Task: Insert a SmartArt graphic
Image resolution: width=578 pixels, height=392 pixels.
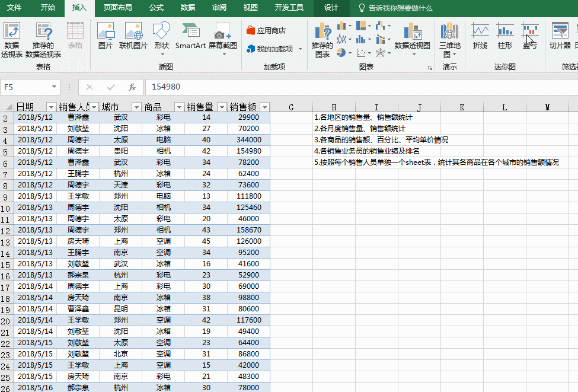Action: pyautogui.click(x=190, y=36)
